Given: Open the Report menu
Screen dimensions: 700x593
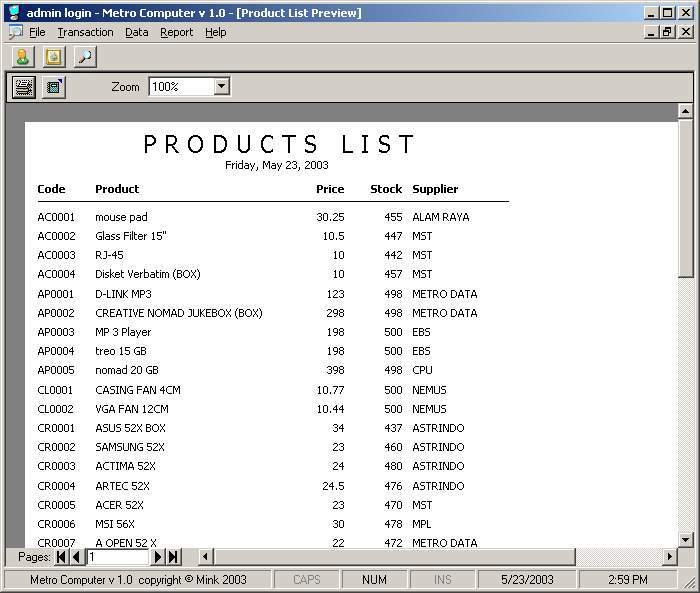Looking at the screenshot, I should click(x=177, y=32).
